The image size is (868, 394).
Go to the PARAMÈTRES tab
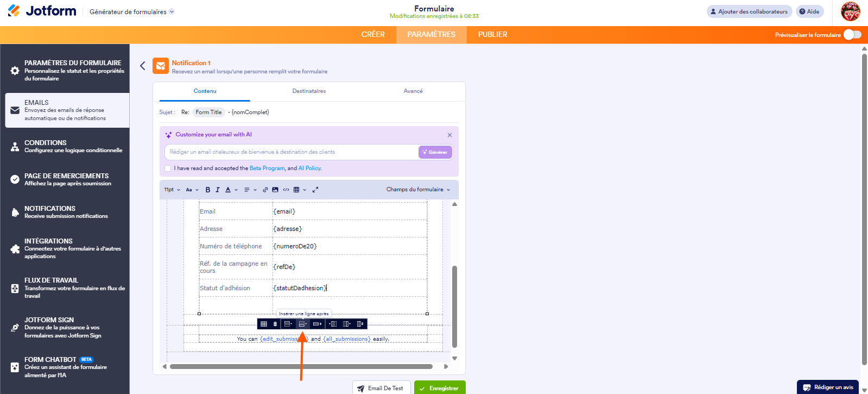432,34
